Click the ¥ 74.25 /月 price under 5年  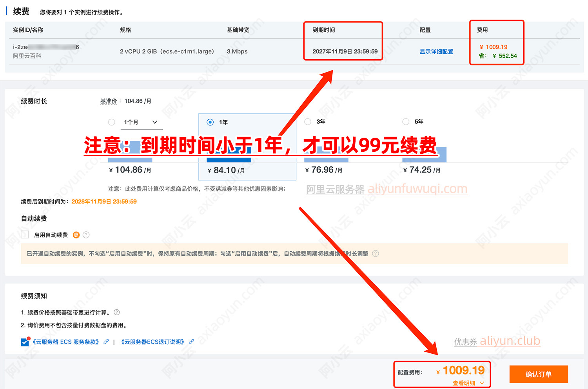tap(422, 170)
